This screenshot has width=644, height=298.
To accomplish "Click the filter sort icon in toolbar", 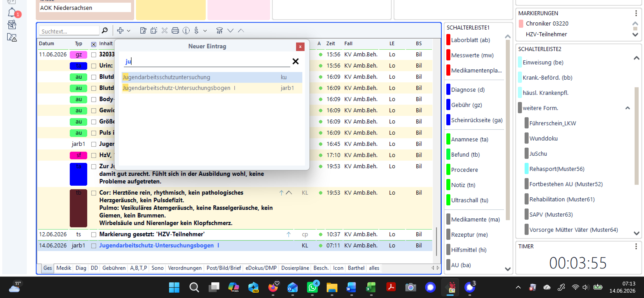I will (x=219, y=30).
